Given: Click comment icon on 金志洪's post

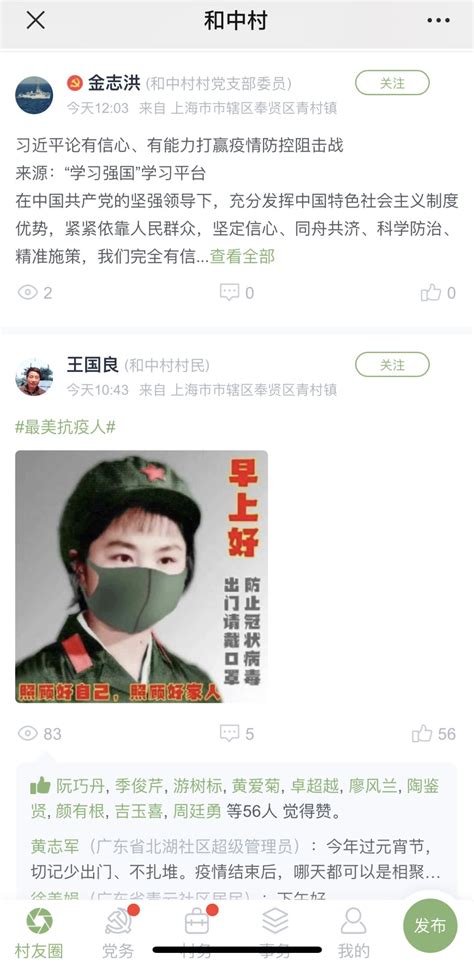Looking at the screenshot, I should [230, 292].
